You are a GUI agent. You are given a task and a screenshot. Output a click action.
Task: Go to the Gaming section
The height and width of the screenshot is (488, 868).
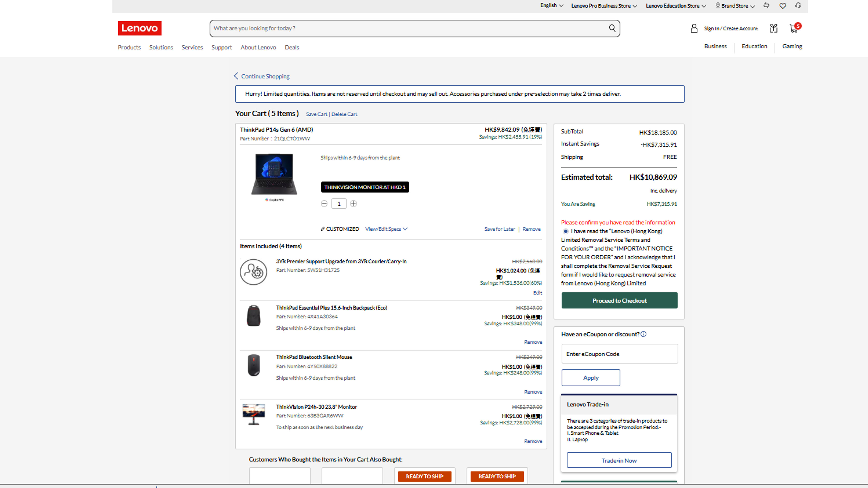792,47
